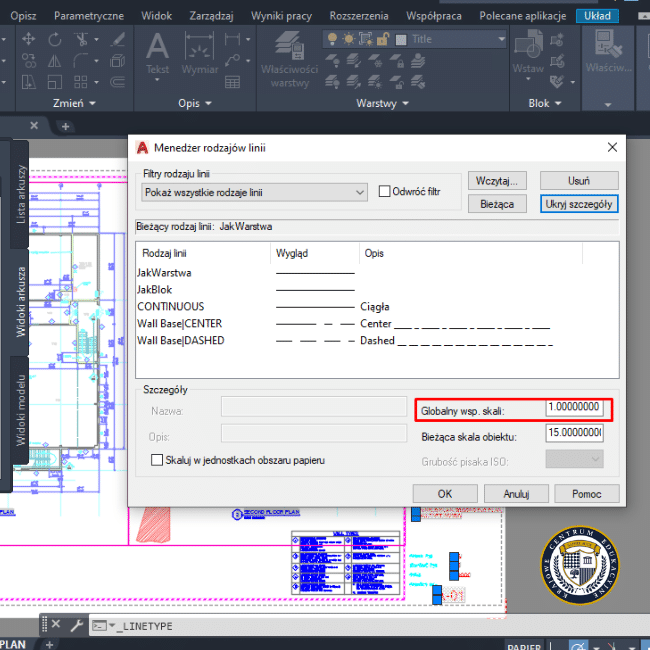This screenshot has height=650, width=650.
Task: Click the Customize wrench icon in command line
Action: [x=77, y=625]
